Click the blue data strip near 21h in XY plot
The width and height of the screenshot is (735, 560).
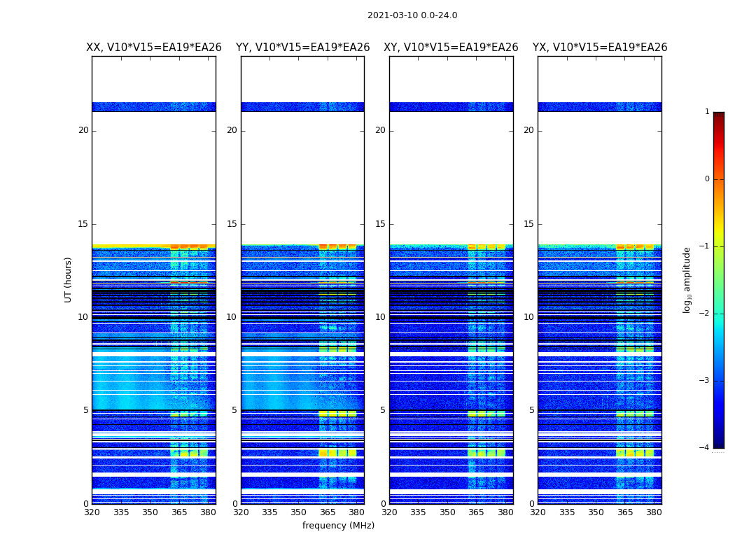click(451, 107)
